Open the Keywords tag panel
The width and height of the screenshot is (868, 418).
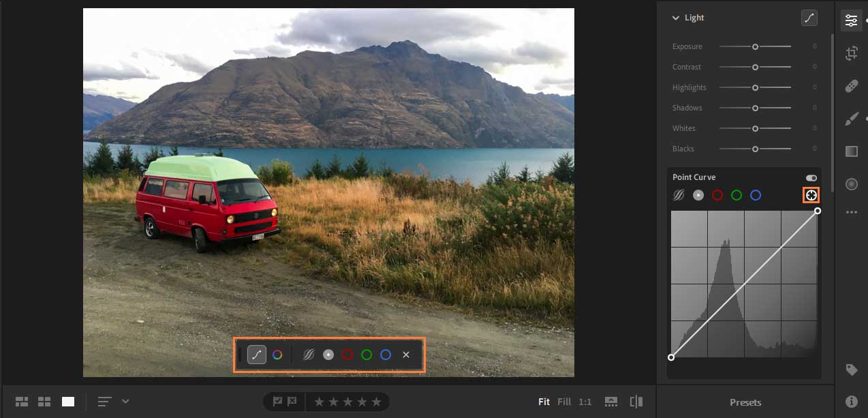[x=851, y=370]
